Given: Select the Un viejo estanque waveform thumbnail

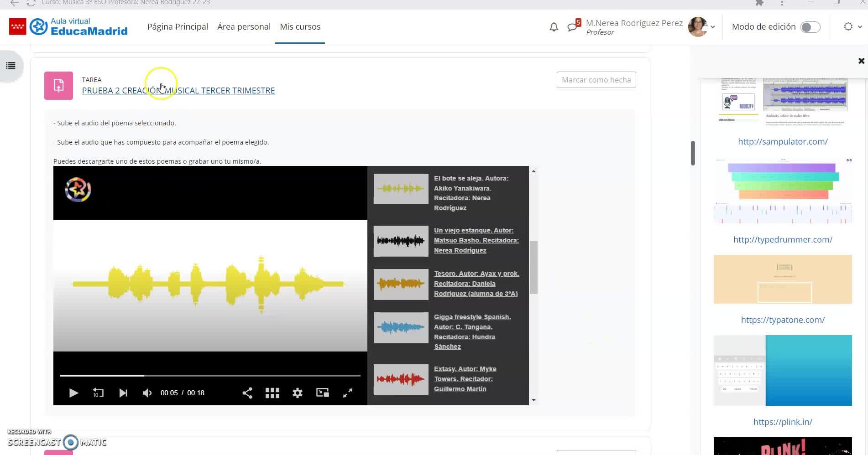Looking at the screenshot, I should (x=401, y=241).
